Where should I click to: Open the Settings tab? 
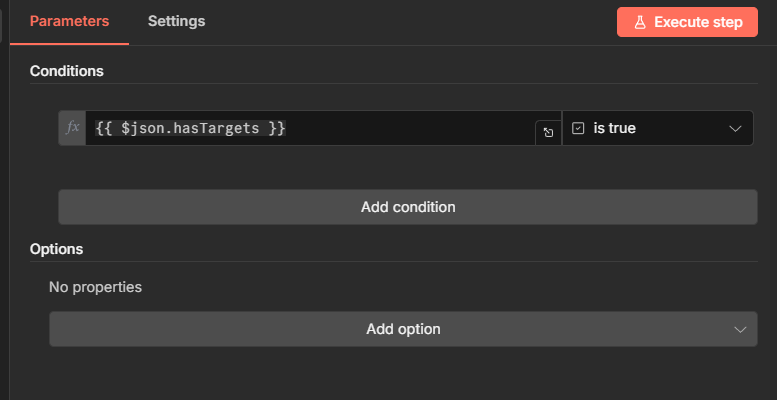(176, 21)
